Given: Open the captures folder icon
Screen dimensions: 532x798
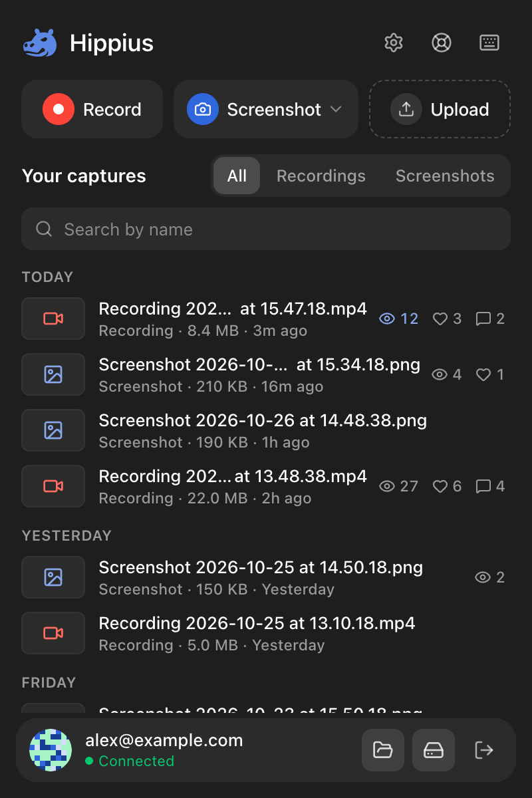Looking at the screenshot, I should pos(383,750).
